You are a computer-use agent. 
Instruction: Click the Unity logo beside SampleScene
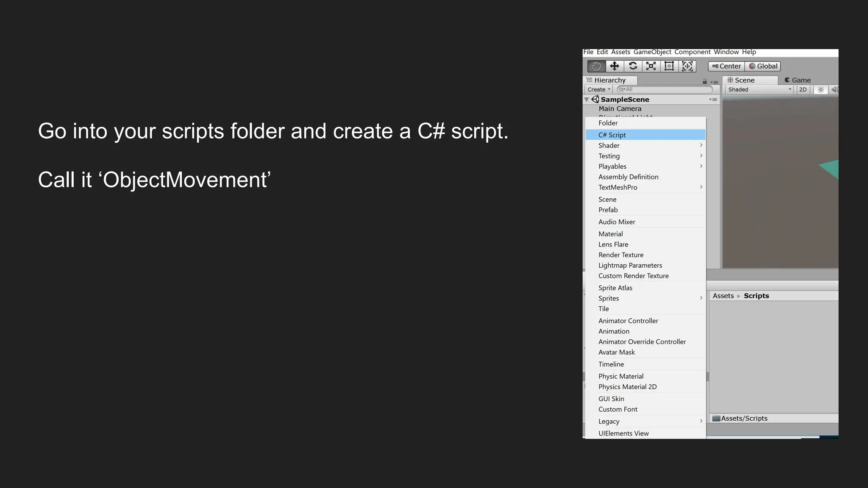click(x=595, y=99)
